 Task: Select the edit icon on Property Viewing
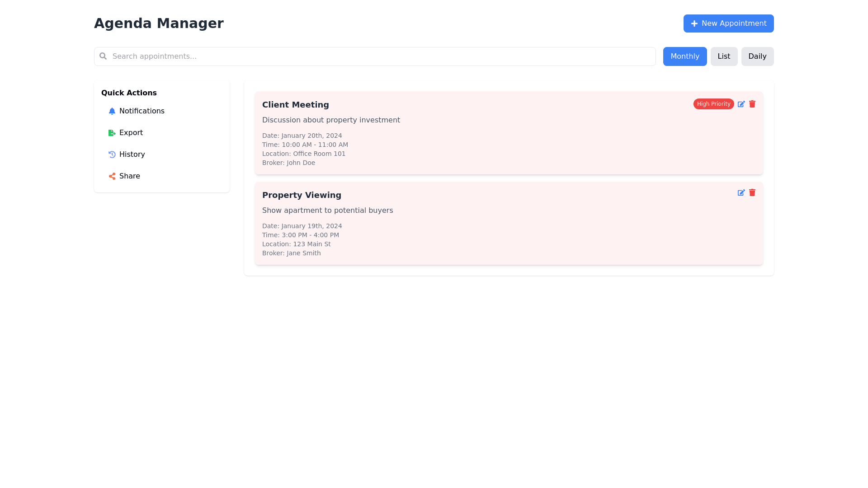click(741, 192)
